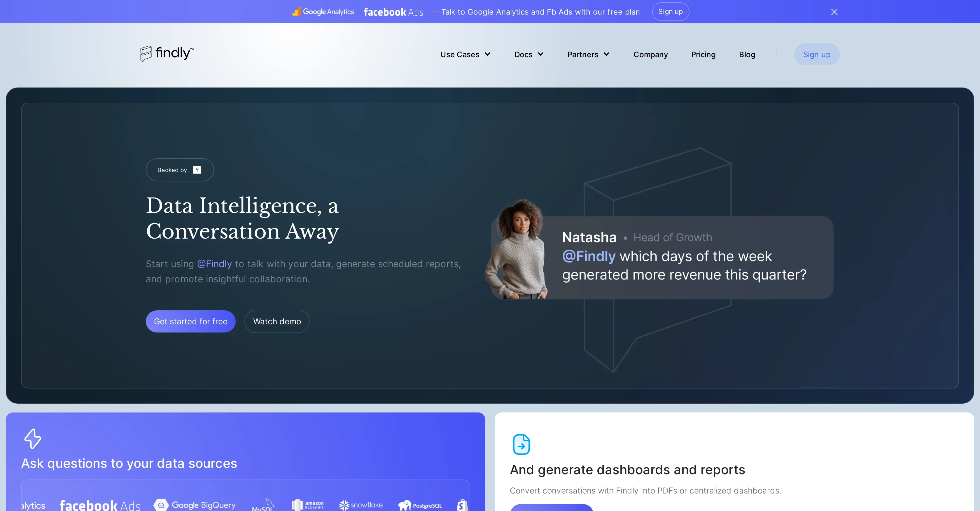Click the Watch demo button
980x511 pixels.
tap(277, 321)
